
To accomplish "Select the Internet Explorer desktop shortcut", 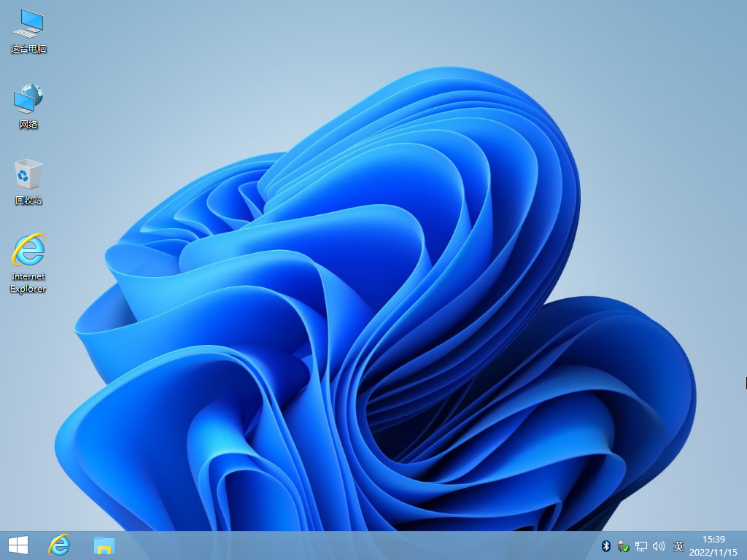I will pyautogui.click(x=28, y=263).
